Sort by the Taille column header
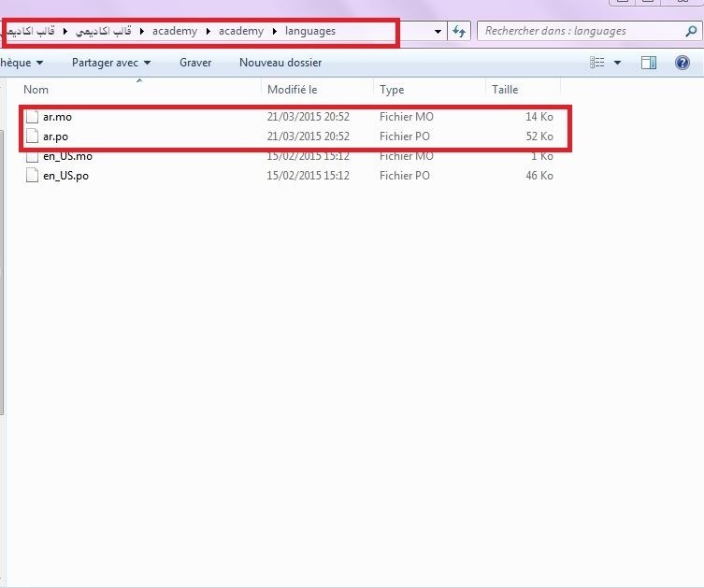The width and height of the screenshot is (704, 588). (505, 90)
